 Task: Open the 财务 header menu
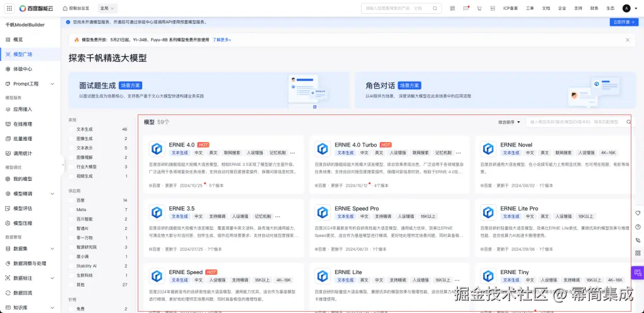(594, 8)
